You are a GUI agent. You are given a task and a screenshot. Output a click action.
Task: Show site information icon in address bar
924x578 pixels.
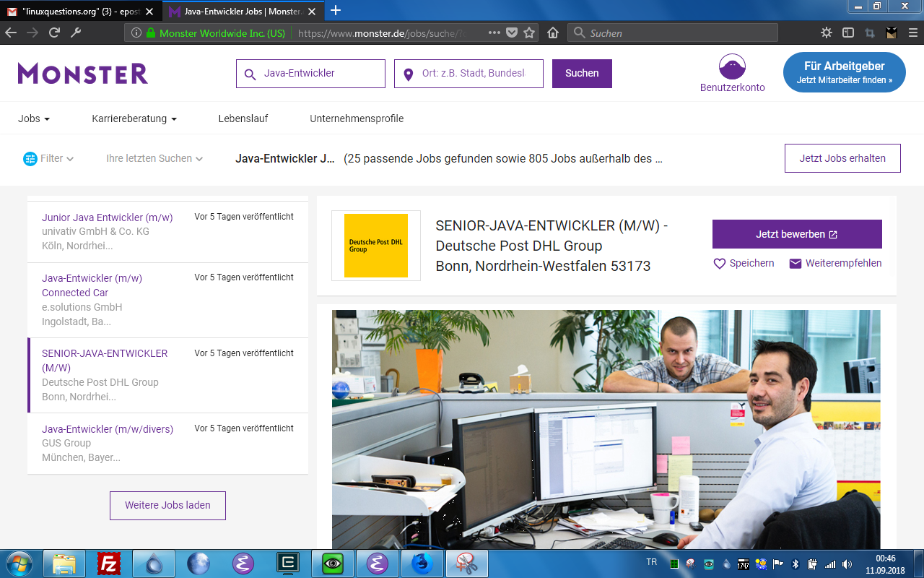136,33
